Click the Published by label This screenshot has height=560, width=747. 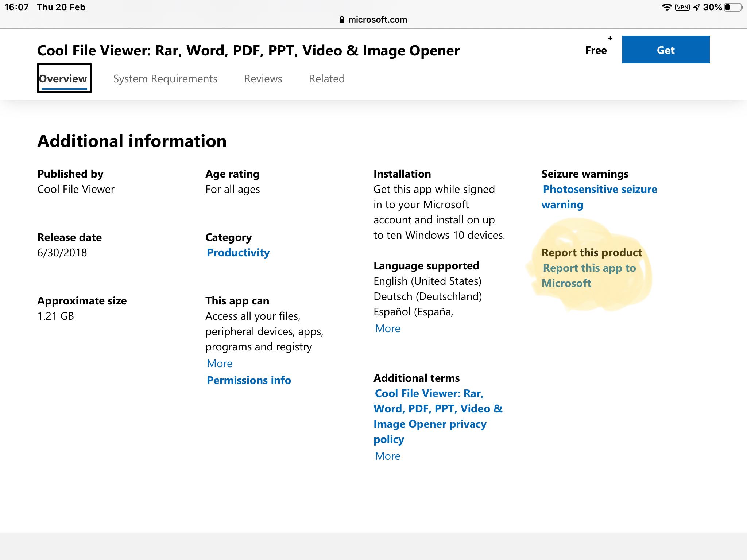pyautogui.click(x=70, y=174)
